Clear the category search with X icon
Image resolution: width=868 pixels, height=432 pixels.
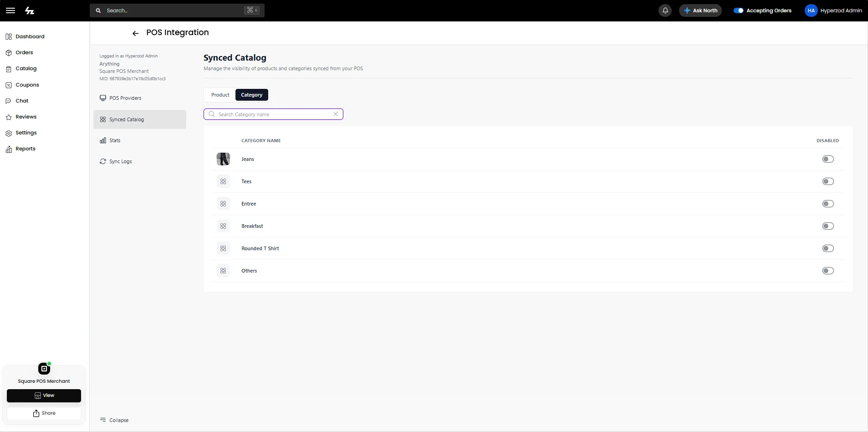336,114
